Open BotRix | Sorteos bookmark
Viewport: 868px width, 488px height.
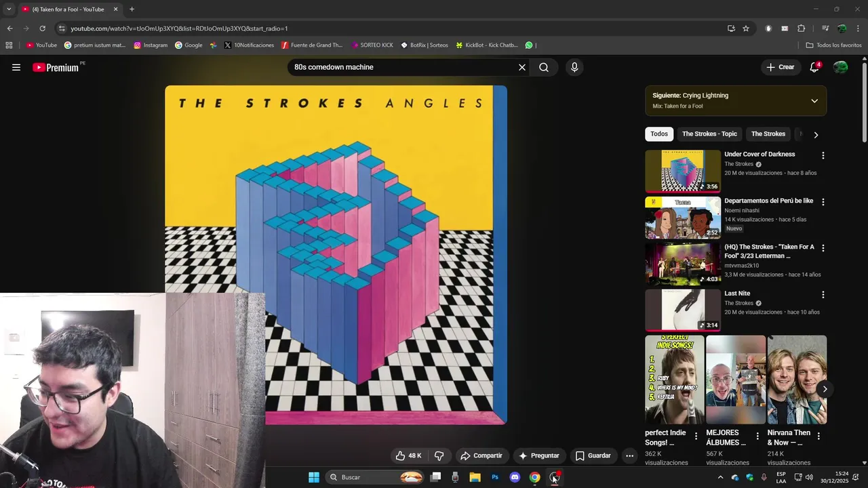click(425, 45)
